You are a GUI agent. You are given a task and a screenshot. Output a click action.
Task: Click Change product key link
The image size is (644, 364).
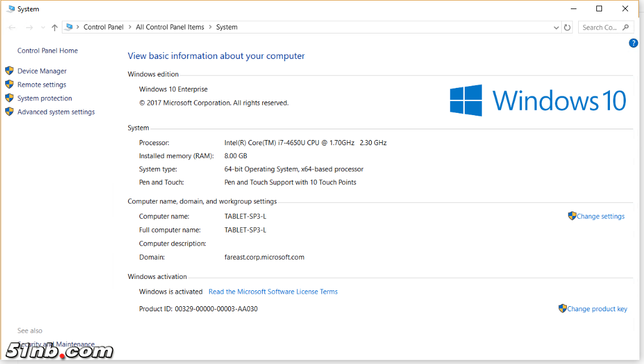click(597, 309)
